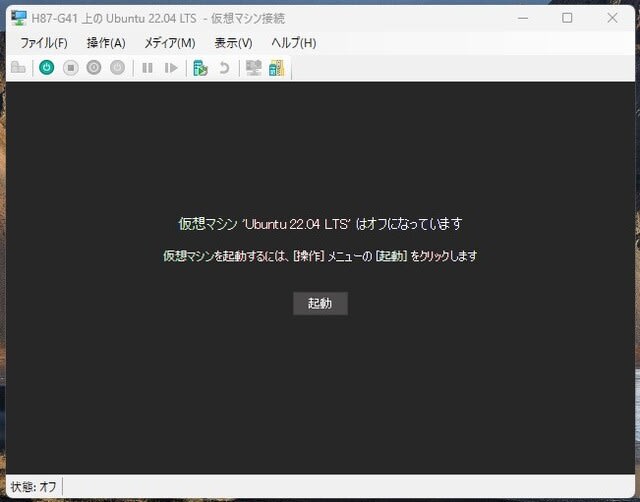Click the 'Ubuntu 22.04 LTS' はオフになっています message
Viewport: 640px width, 502px height.
point(320,224)
